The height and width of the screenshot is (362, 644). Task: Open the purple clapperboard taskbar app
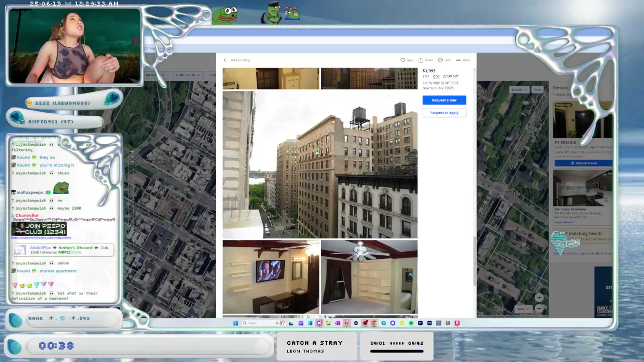click(x=301, y=323)
